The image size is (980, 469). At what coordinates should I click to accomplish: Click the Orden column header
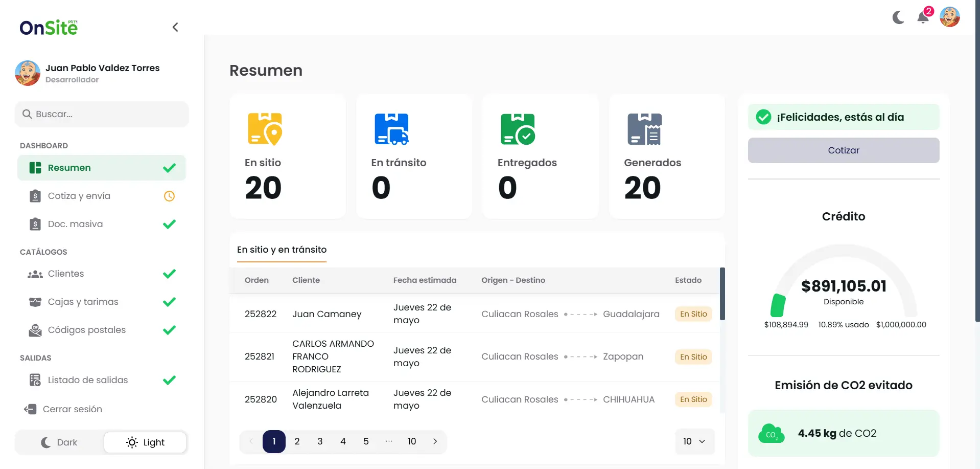coord(256,280)
